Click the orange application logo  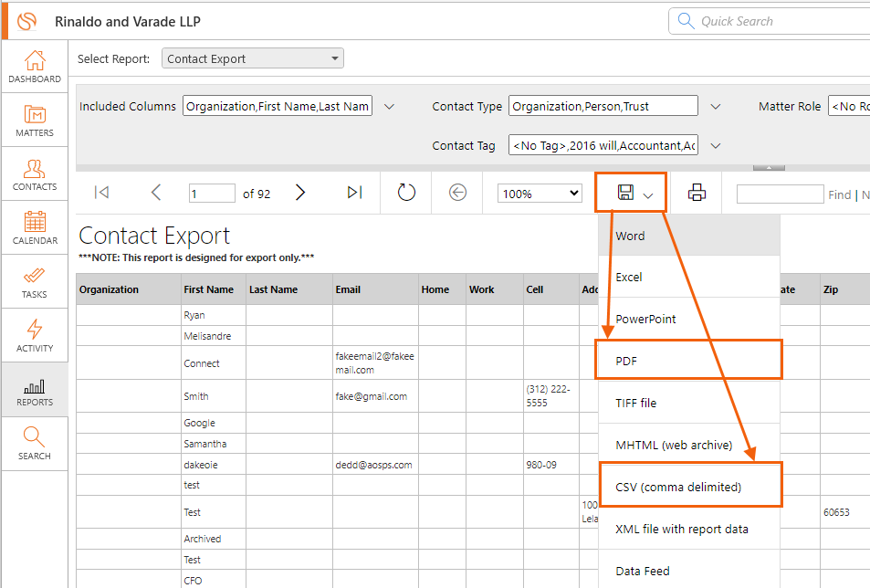point(26,21)
